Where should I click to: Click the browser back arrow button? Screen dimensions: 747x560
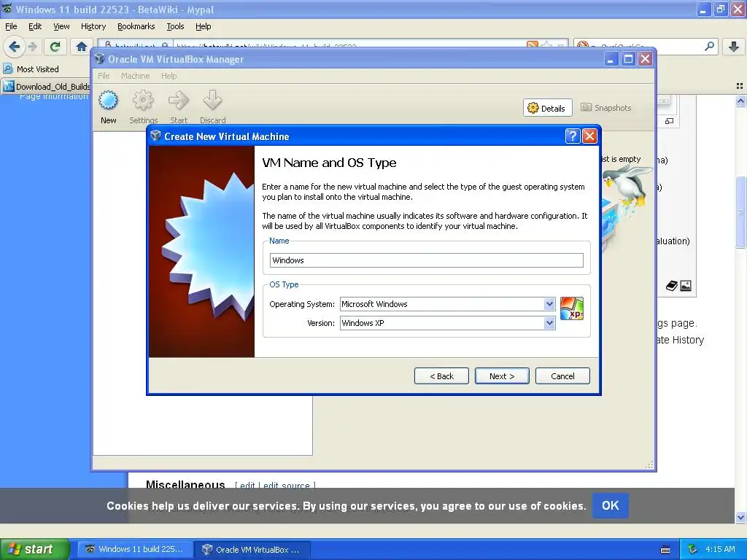[x=15, y=47]
